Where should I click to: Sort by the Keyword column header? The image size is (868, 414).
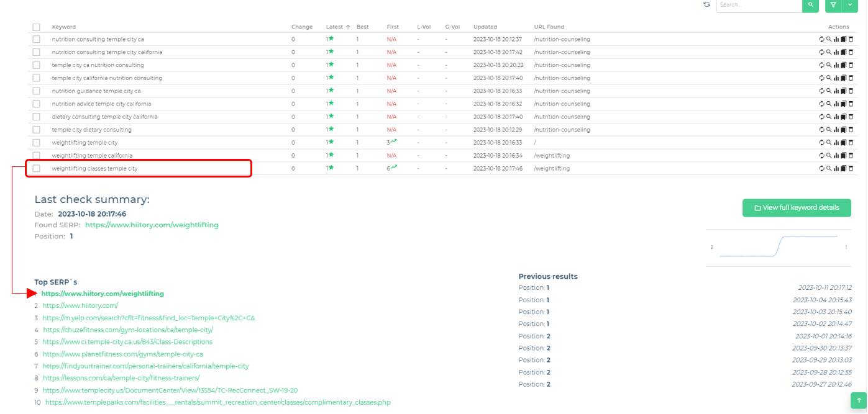coord(64,27)
